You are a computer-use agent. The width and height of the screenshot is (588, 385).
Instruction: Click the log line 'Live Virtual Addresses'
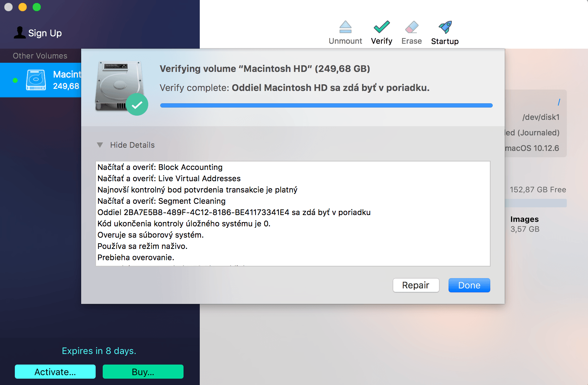[169, 178]
